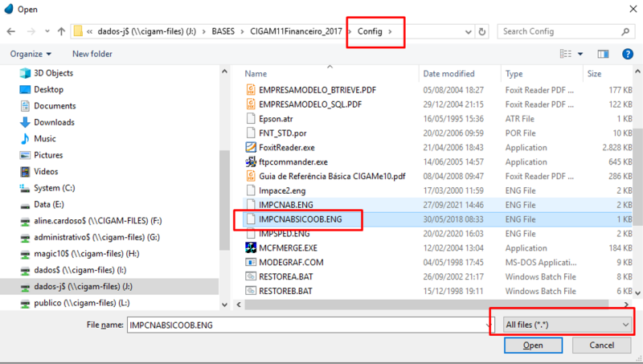Change the view layout icon
The width and height of the screenshot is (643, 364).
566,54
